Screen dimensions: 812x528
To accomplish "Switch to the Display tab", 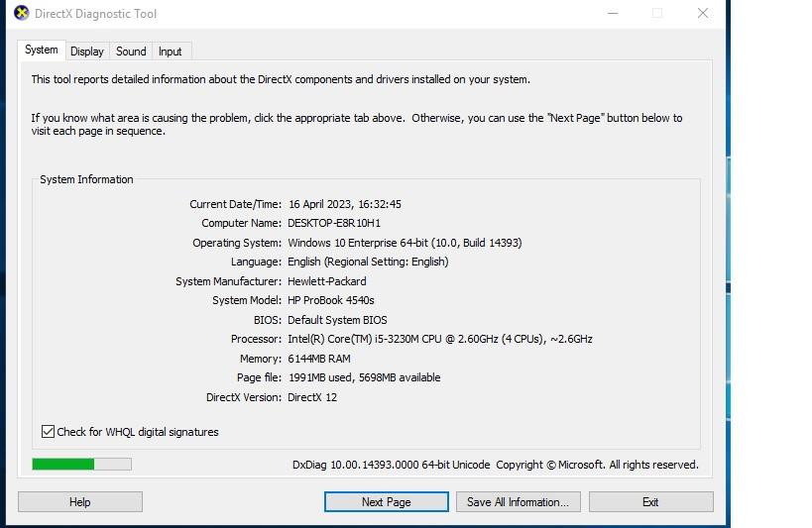I will (x=87, y=52).
